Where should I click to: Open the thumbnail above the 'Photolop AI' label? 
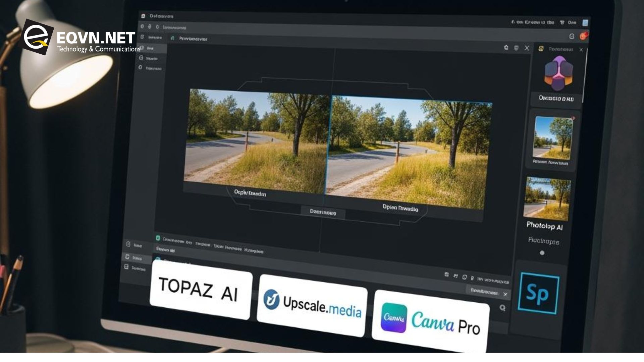(x=547, y=199)
